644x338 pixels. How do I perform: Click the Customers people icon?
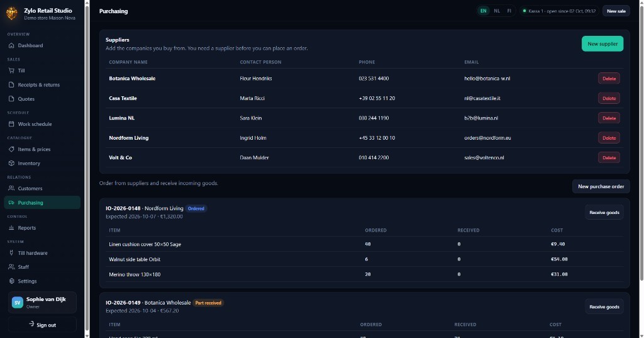(11, 188)
